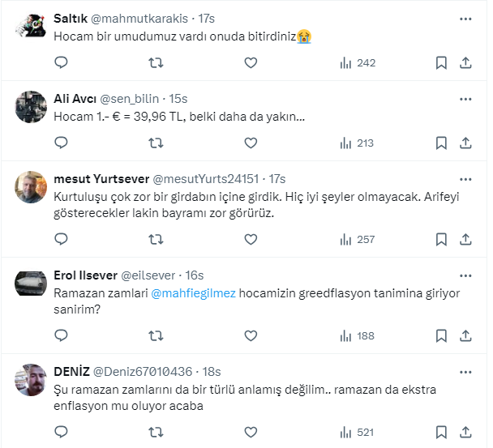Open more options on DENİZ's tweet
Screen dimensions: 493x448
(465, 371)
